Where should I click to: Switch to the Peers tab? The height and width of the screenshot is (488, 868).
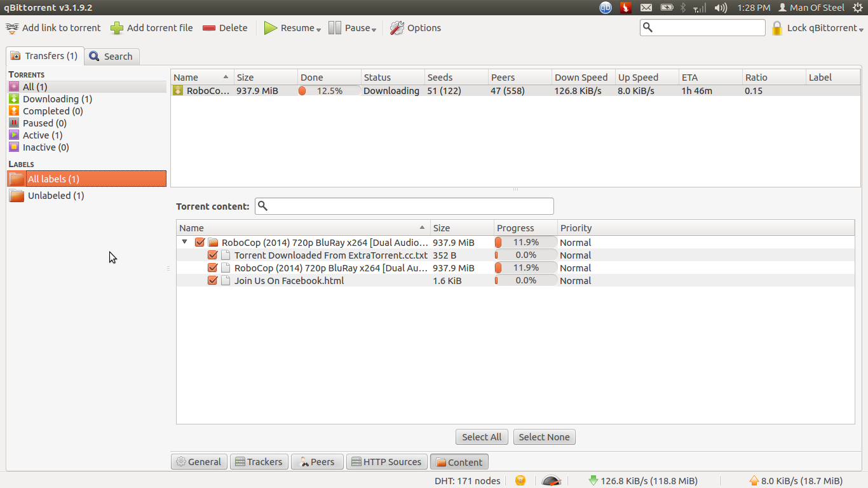point(316,461)
